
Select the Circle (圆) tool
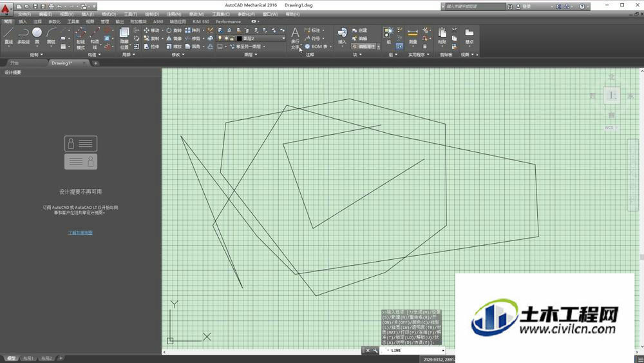pyautogui.click(x=37, y=35)
